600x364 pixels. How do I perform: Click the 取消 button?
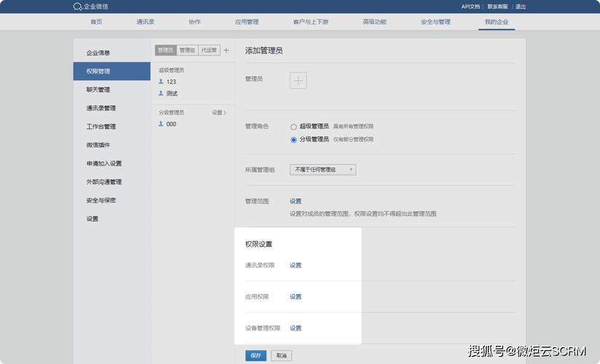[x=280, y=355]
